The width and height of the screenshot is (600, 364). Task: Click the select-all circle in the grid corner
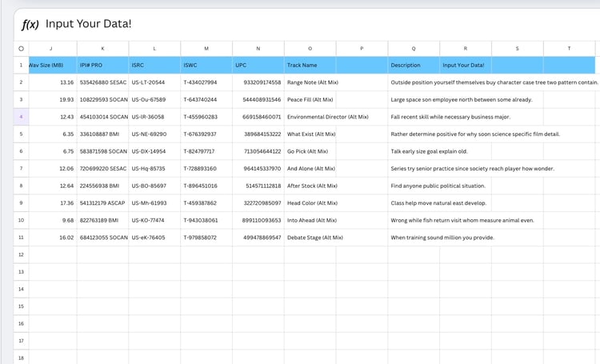coord(21,48)
